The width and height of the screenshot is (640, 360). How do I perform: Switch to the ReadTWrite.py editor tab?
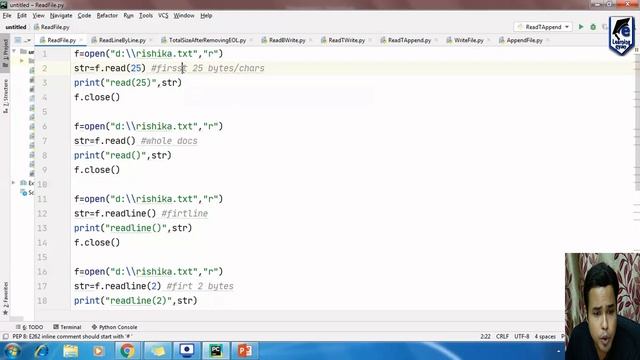click(346, 40)
